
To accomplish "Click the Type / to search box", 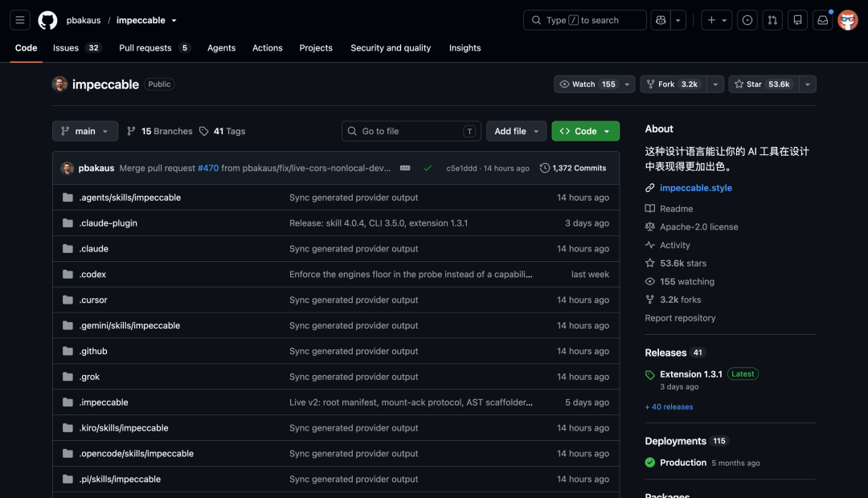I will (x=584, y=20).
